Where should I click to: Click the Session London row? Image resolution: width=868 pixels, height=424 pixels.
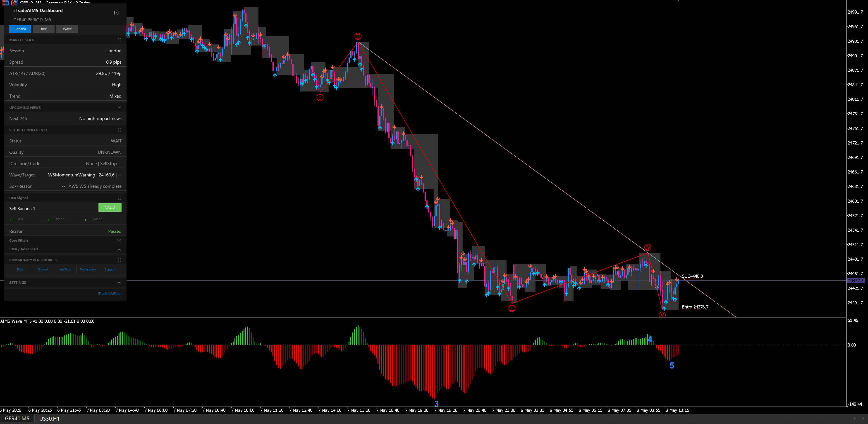click(65, 51)
